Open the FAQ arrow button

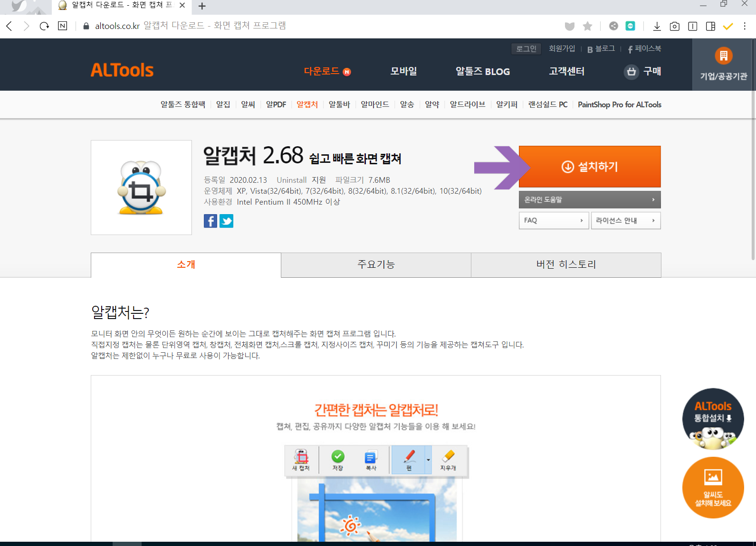pyautogui.click(x=554, y=220)
